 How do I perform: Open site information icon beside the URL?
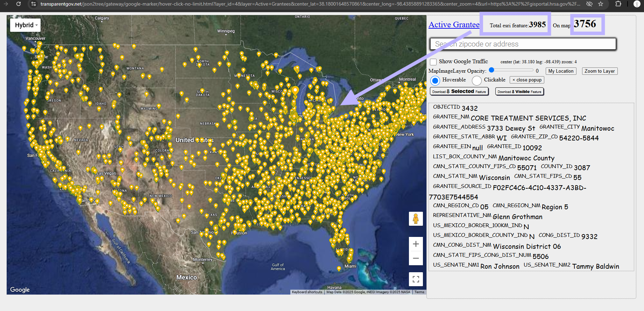[34, 4]
